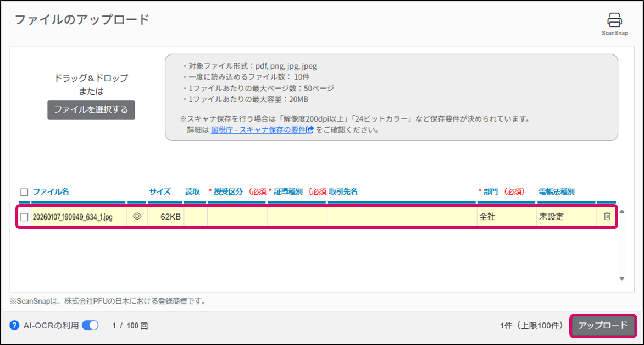The height and width of the screenshot is (345, 644).
Task: Sort by ファイル名 column header
Action: point(51,192)
